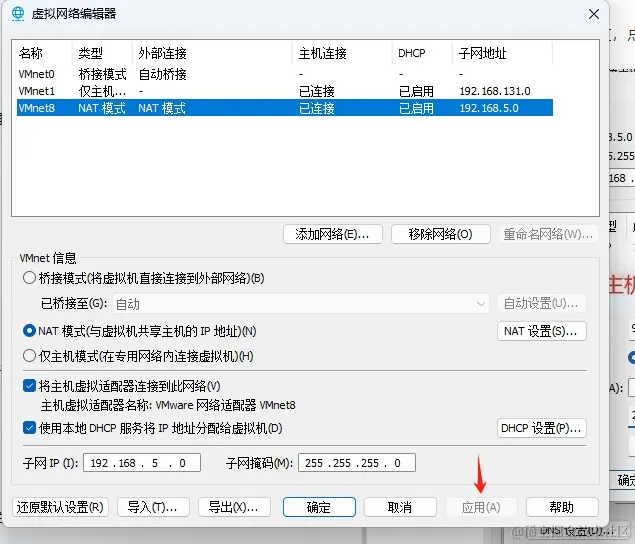Select 仅主机模式 radio button
Image resolution: width=635 pixels, height=544 pixels.
click(29, 356)
